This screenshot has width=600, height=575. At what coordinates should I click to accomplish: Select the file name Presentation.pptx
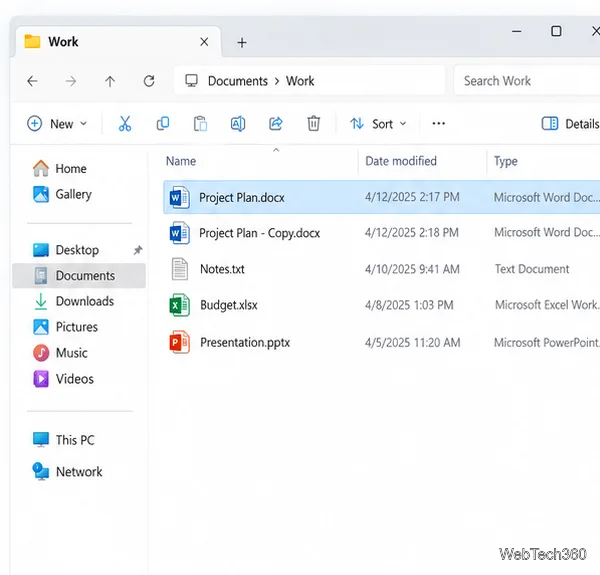click(245, 342)
